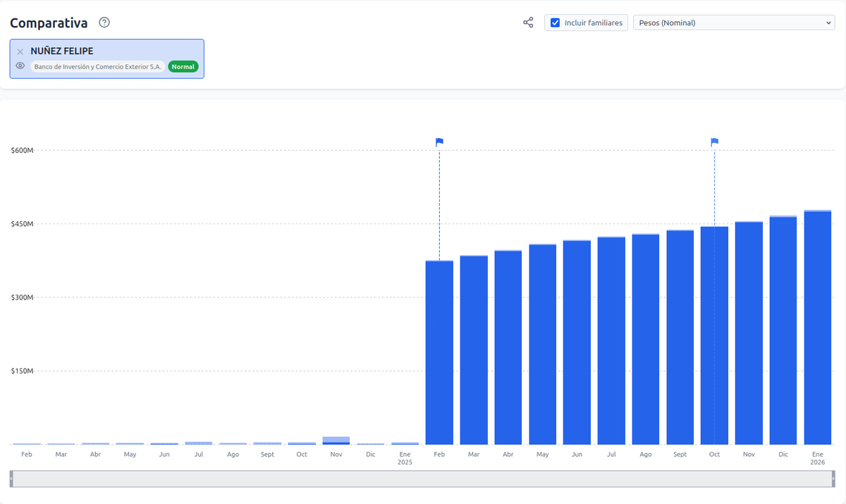Select the Mar 2025 bar
The image size is (846, 504).
click(474, 350)
